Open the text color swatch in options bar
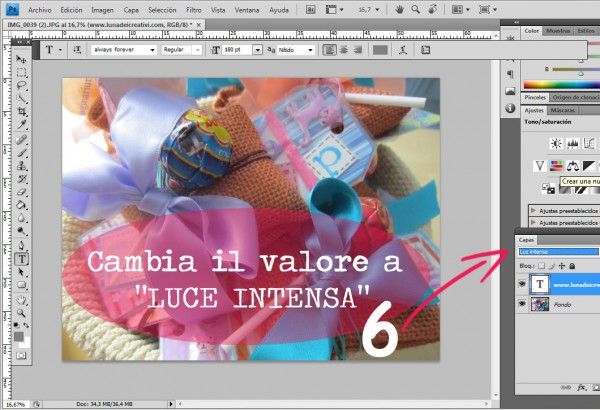The width and height of the screenshot is (600, 410). (x=380, y=50)
